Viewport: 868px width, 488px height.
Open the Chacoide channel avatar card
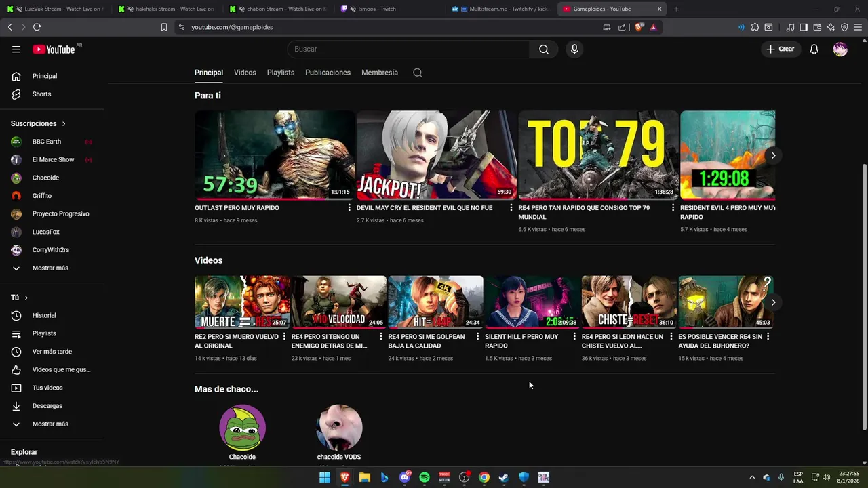point(242,428)
